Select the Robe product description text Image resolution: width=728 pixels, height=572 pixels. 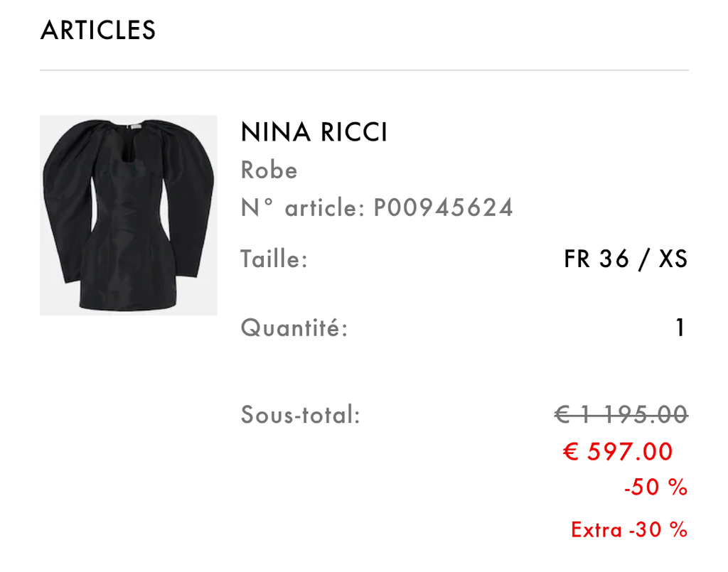[269, 171]
